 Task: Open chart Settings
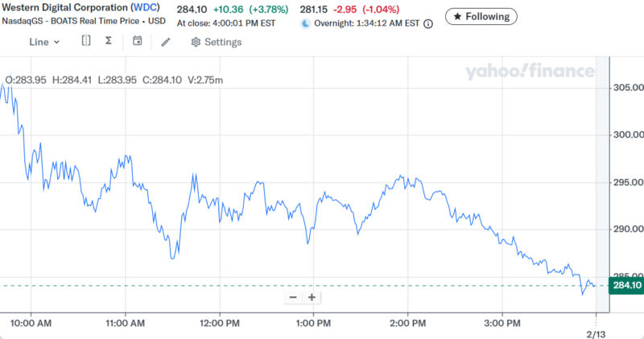tap(217, 42)
